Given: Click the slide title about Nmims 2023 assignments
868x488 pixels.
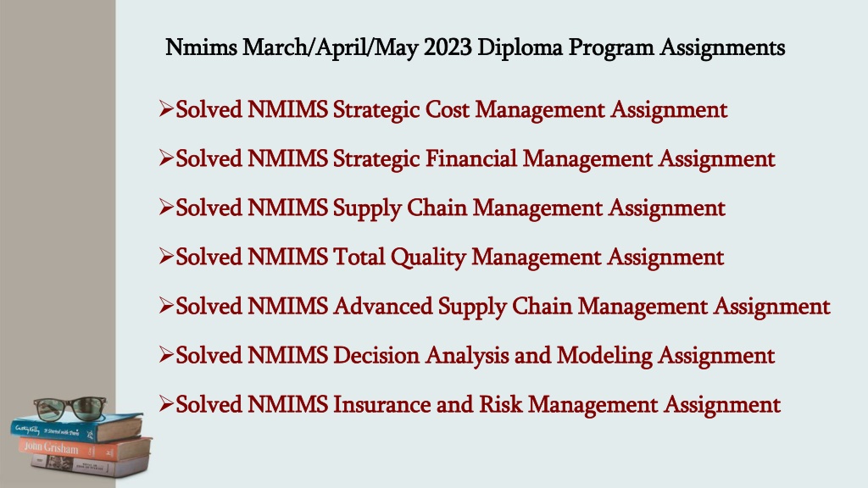Looking at the screenshot, I should (x=475, y=47).
